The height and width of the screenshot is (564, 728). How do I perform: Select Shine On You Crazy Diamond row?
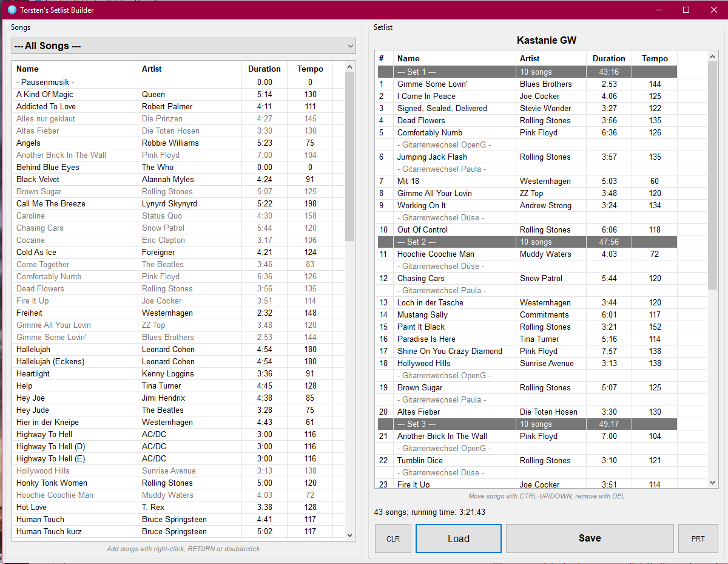[450, 351]
